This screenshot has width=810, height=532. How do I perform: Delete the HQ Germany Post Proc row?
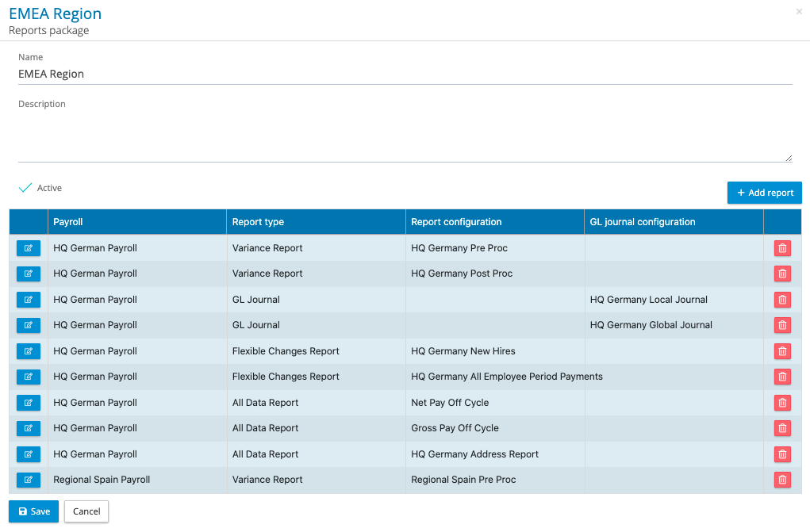(x=782, y=274)
